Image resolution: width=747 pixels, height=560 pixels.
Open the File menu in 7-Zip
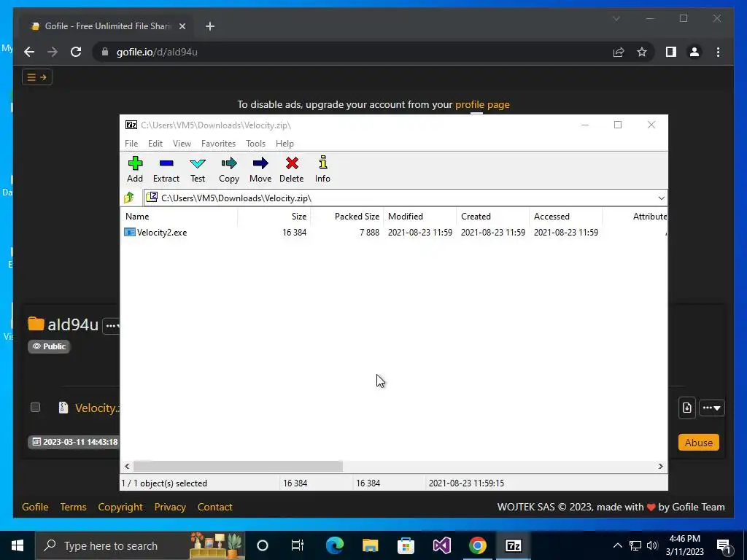point(131,144)
